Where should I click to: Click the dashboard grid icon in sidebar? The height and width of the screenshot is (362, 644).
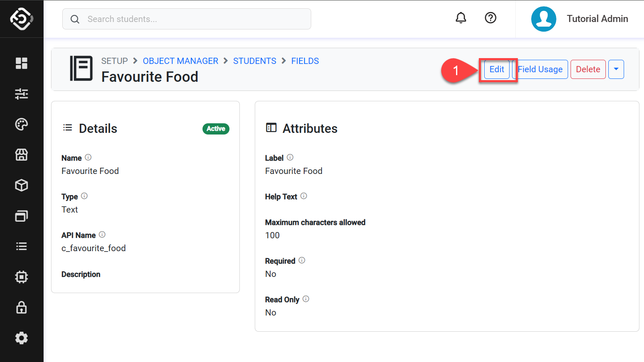22,63
